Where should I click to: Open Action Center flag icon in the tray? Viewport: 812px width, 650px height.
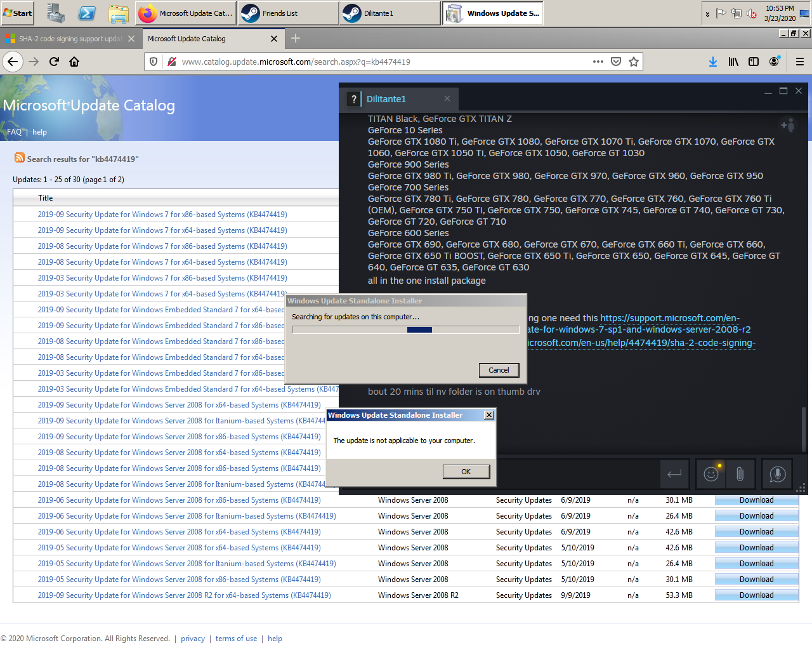click(x=721, y=13)
